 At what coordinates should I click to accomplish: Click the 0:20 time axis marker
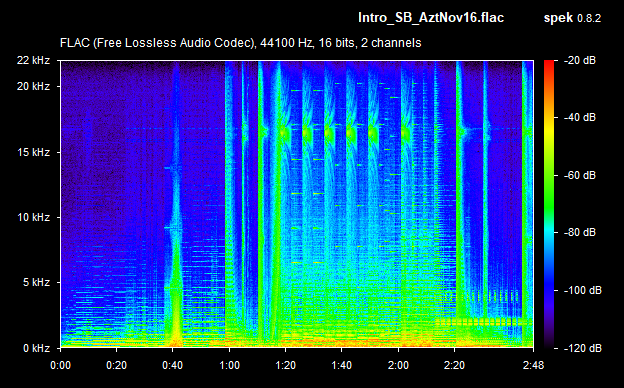point(117,365)
